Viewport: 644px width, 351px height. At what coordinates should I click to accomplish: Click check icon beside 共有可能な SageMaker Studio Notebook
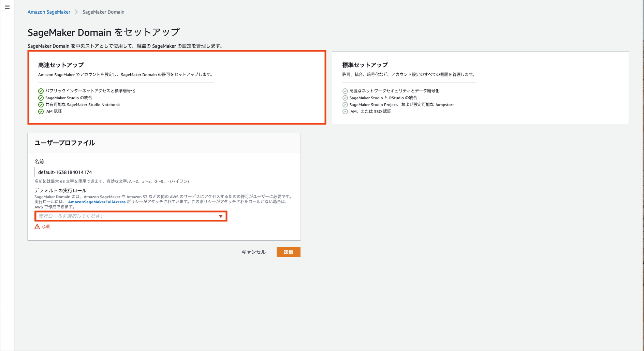point(41,105)
